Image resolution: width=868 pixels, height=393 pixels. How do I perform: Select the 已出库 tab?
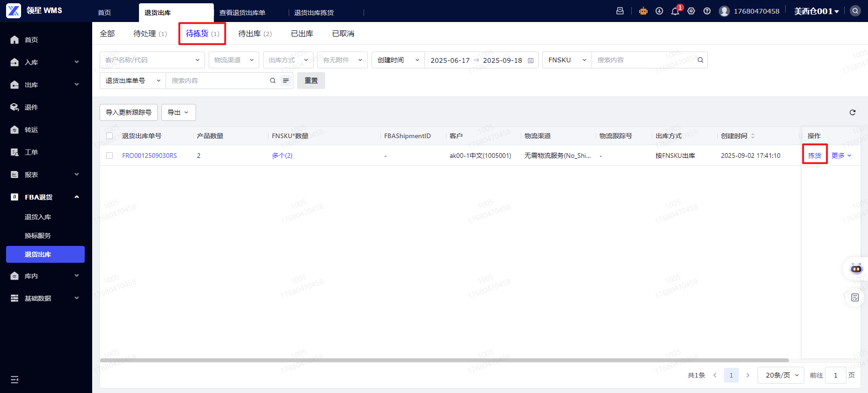click(x=302, y=34)
